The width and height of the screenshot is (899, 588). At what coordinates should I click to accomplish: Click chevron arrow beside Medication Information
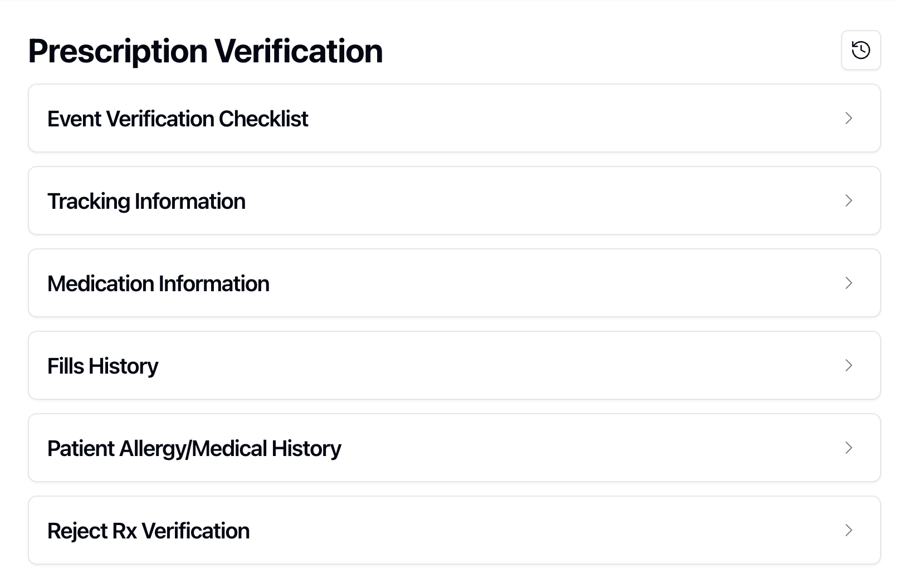point(848,283)
